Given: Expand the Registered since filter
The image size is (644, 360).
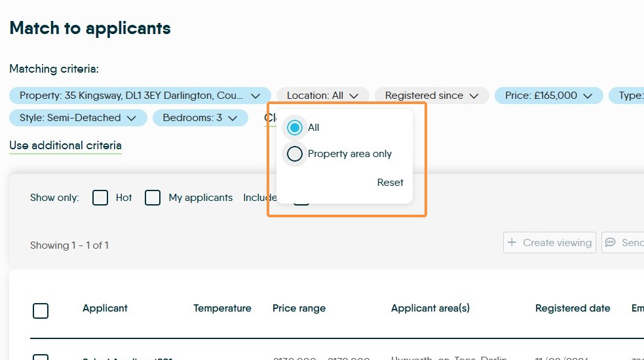Looking at the screenshot, I should pos(432,96).
